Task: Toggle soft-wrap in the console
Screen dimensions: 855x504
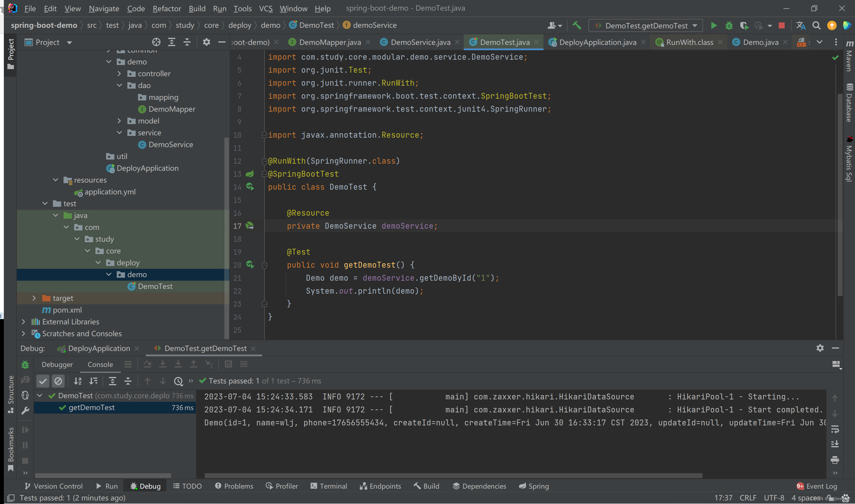Action: [x=835, y=429]
